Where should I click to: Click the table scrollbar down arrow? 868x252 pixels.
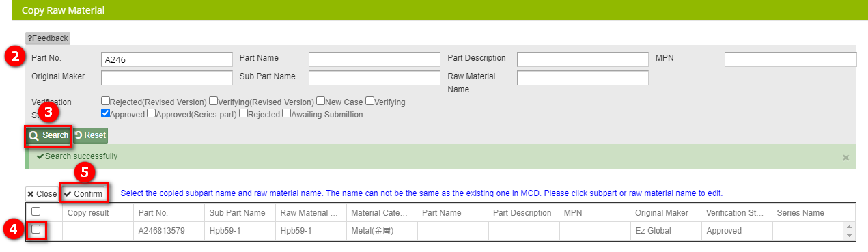point(850,235)
